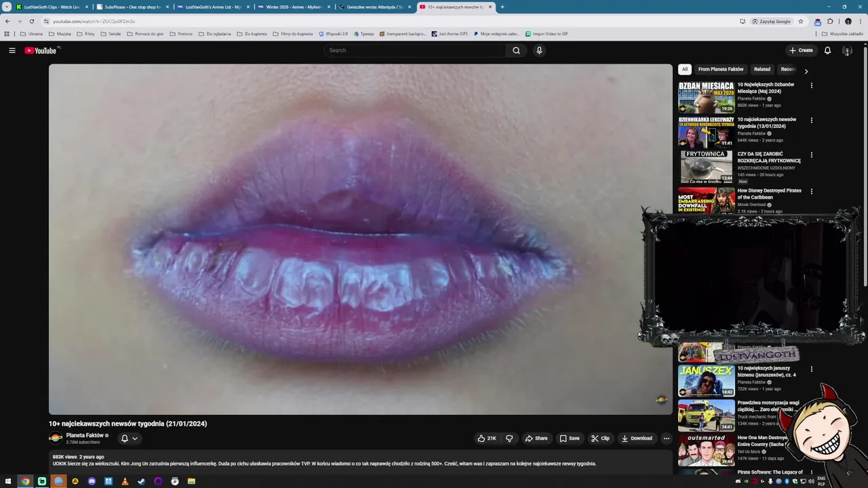868x488 pixels.
Task: Open options for '10 Największych Dzbanów Miesiąca' video
Action: click(x=811, y=85)
